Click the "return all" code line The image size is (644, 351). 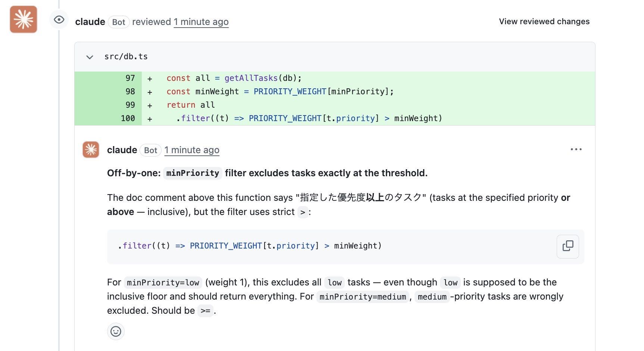point(191,105)
